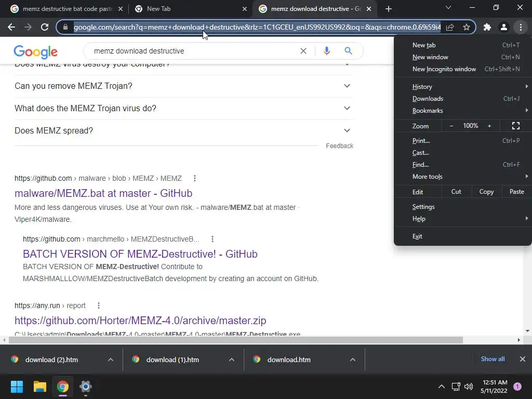Click Paste in the Edit row
Viewport: 532px width, 399px height.
pos(516,192)
